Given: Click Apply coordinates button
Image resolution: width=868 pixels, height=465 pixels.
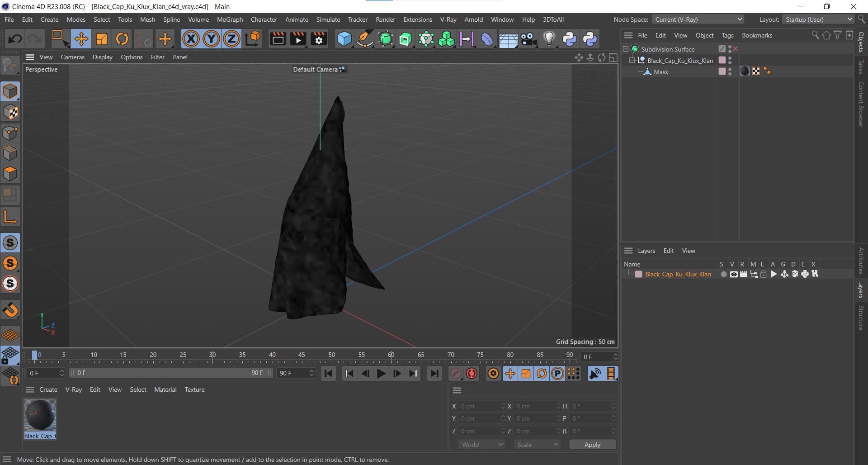Looking at the screenshot, I should (x=592, y=445).
